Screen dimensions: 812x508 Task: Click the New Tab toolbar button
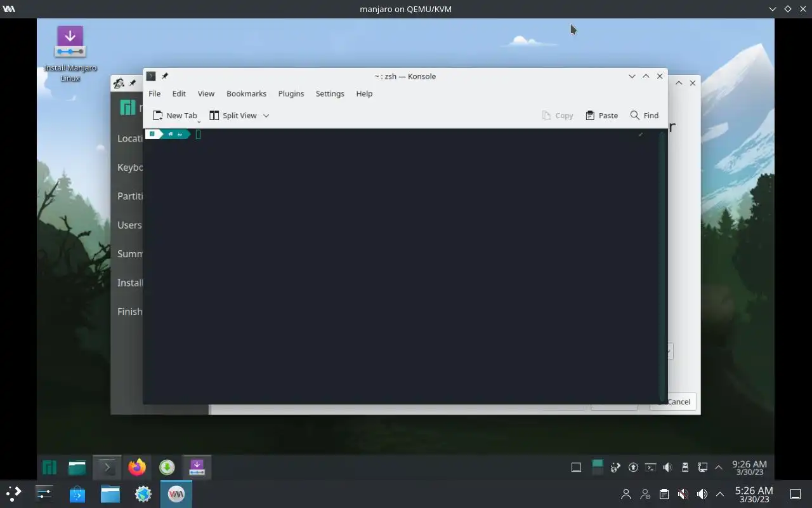pos(174,116)
